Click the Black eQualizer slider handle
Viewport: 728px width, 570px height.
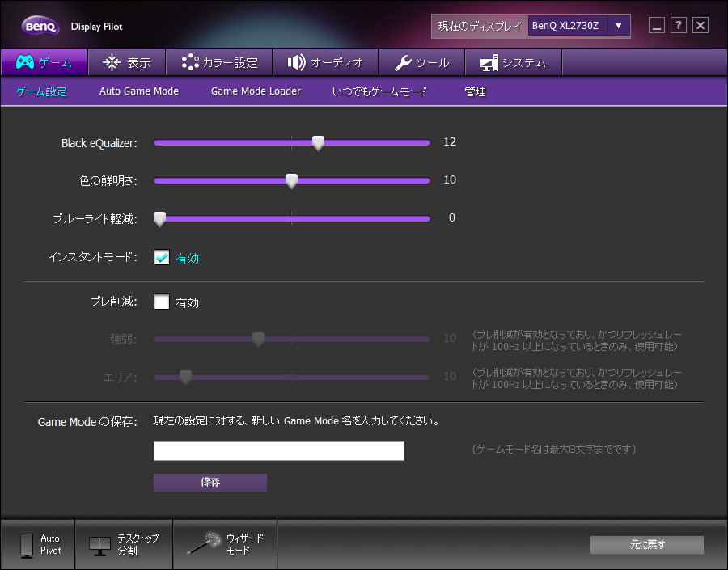tap(318, 143)
